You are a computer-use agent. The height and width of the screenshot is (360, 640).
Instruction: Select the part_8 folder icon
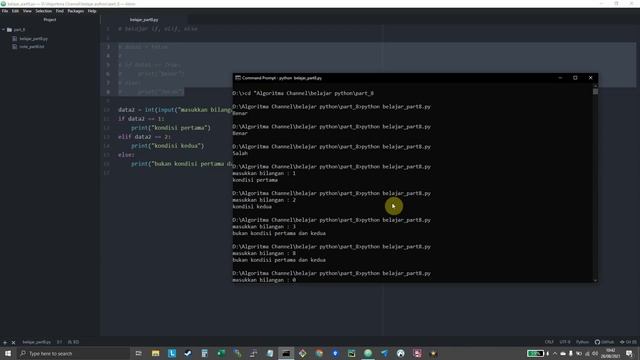click(9, 30)
